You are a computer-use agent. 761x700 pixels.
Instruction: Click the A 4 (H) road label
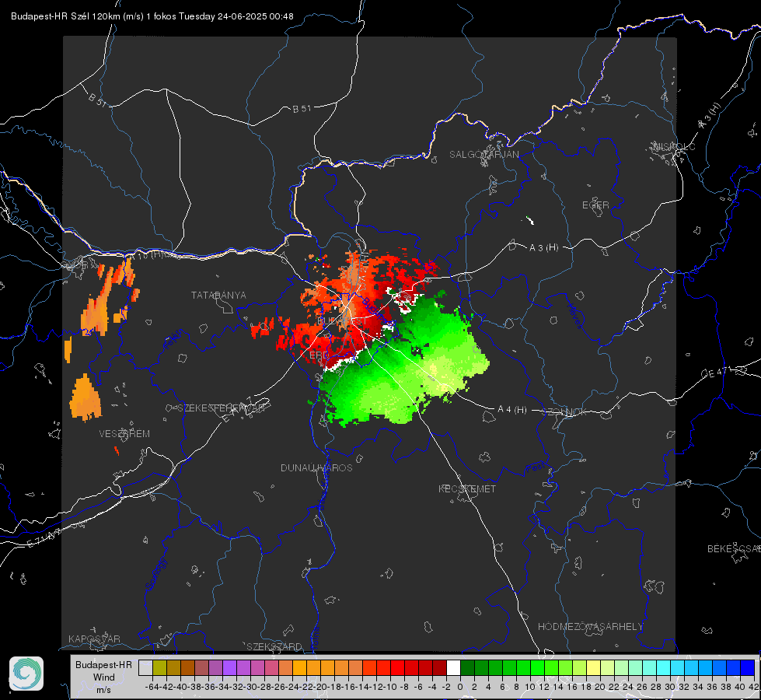click(512, 410)
